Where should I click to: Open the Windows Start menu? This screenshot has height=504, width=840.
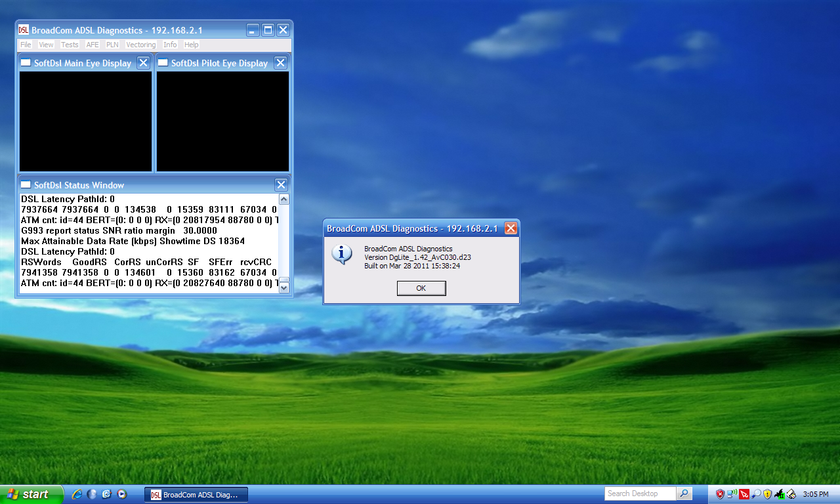tap(31, 494)
